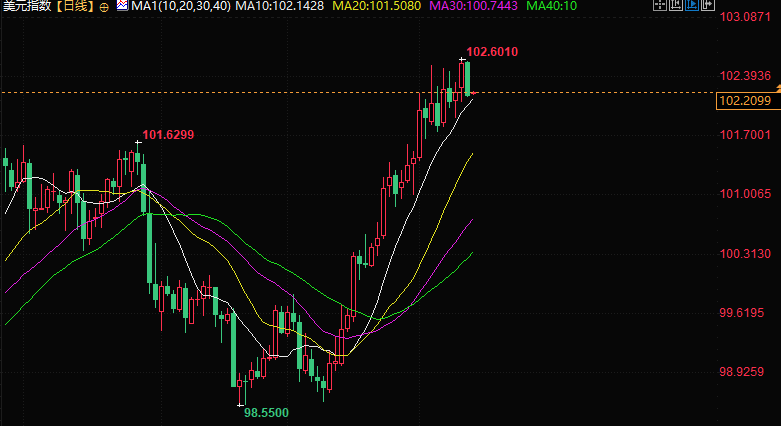Click the 日线 period label

point(75,6)
